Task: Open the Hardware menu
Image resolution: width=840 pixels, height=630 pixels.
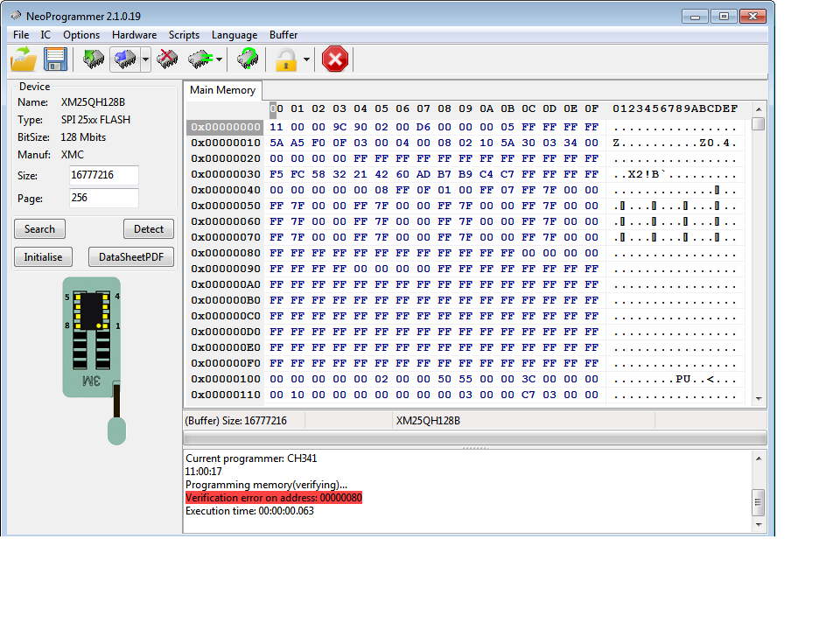Action: point(134,35)
